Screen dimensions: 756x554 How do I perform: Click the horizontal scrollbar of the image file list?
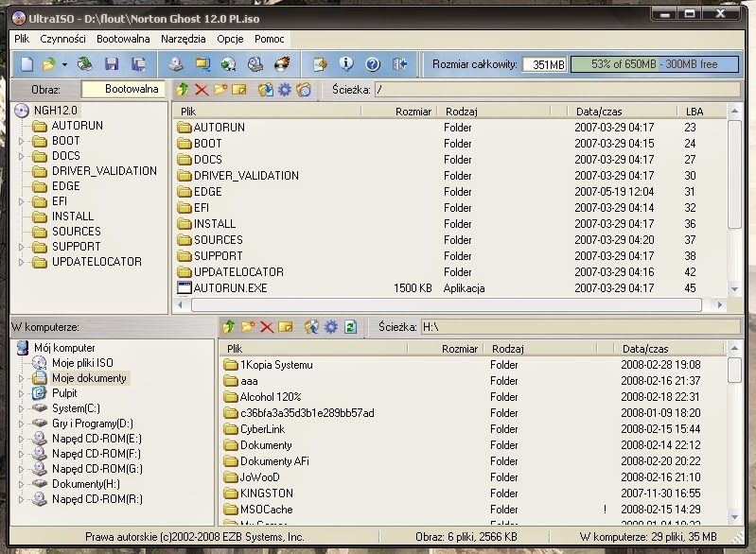pos(447,304)
